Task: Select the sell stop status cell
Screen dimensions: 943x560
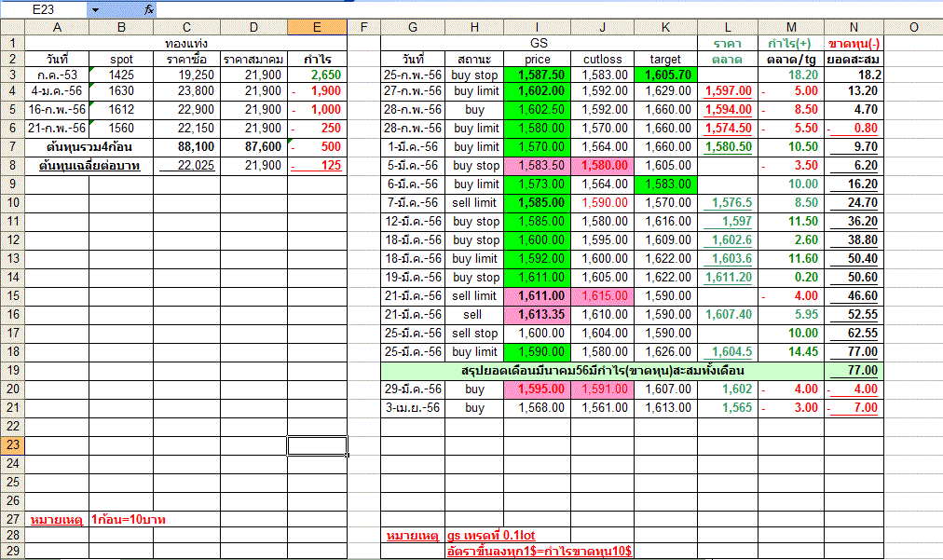Action: click(x=474, y=334)
